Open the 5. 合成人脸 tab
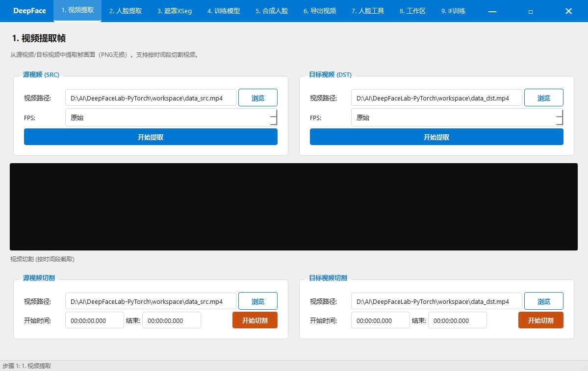 [x=272, y=11]
